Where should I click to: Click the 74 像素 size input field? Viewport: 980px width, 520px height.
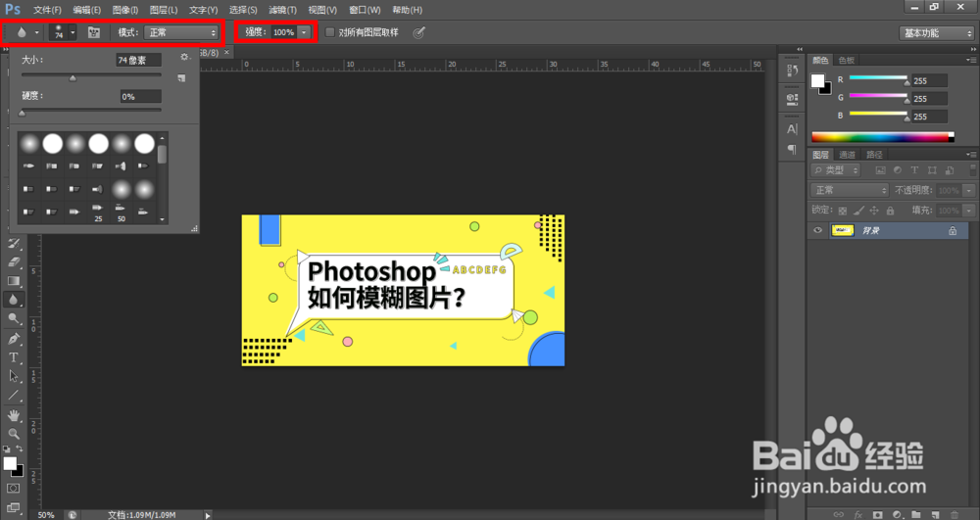click(x=138, y=60)
